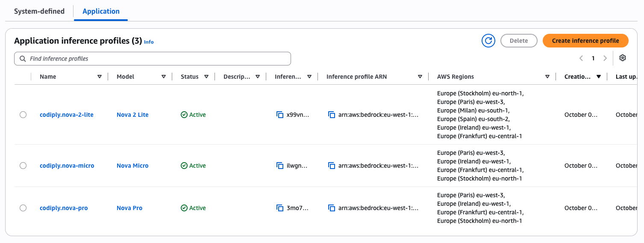Click creation date in codiply.nova-pro row

581,208
